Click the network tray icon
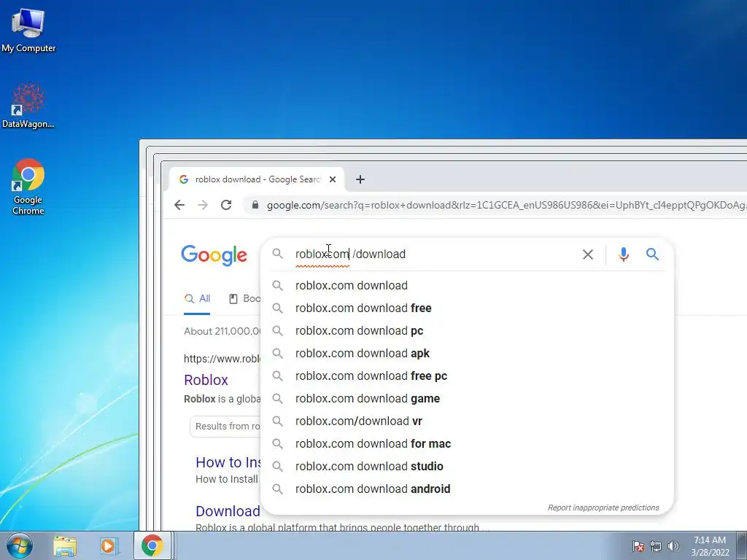This screenshot has height=560, width=747. 656,546
